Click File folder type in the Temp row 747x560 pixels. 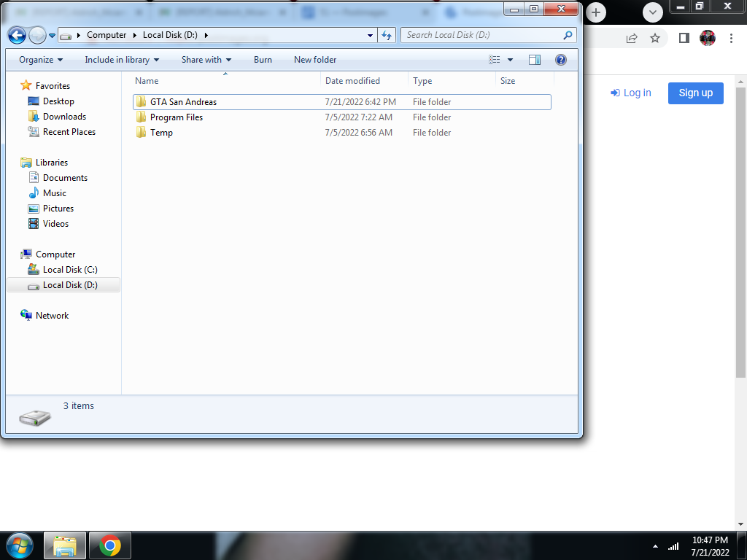(x=432, y=133)
